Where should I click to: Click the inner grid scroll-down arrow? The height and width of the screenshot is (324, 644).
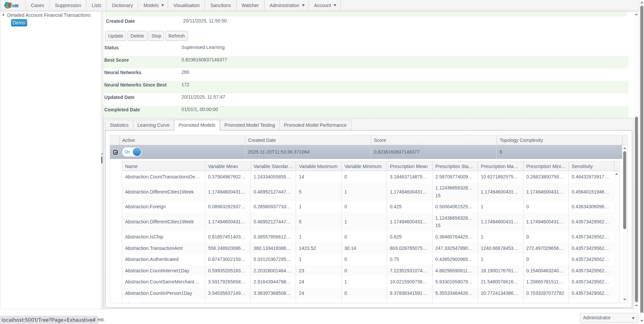click(x=625, y=300)
